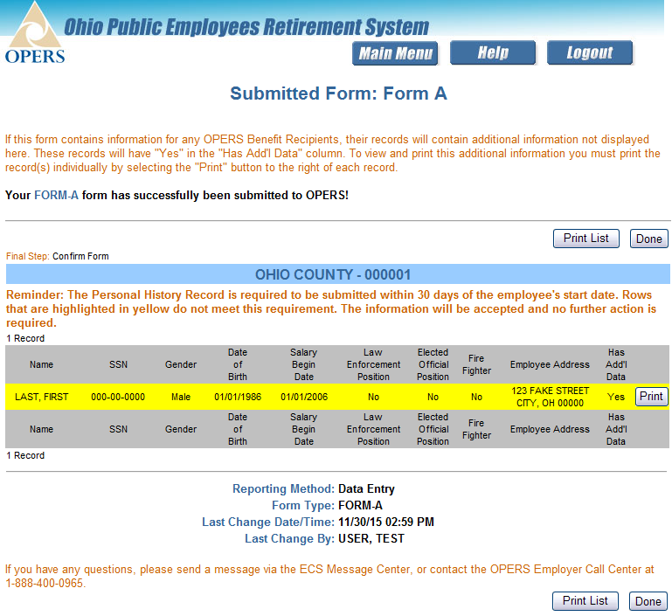Click the Print List button at page bottom

[585, 601]
